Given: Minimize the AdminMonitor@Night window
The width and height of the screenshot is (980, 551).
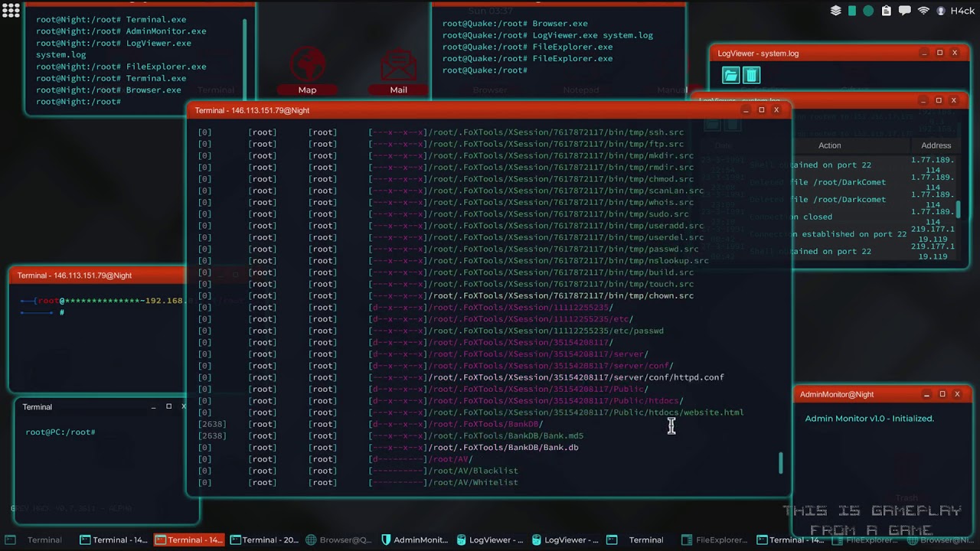Looking at the screenshot, I should (x=926, y=394).
